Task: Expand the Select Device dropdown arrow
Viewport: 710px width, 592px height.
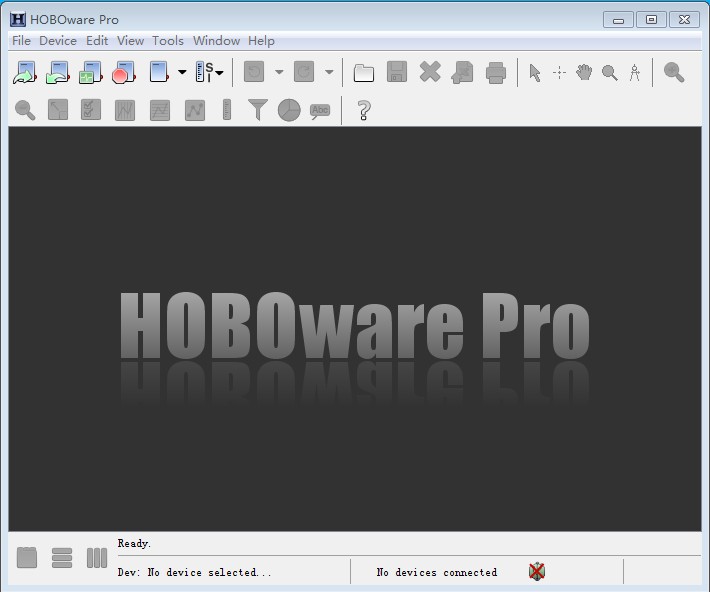Action: click(182, 72)
